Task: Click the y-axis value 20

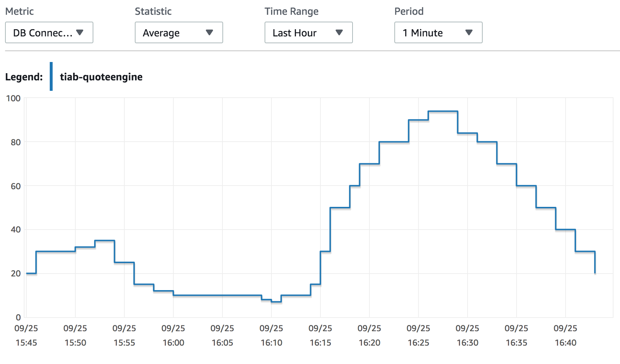Action: [16, 274]
